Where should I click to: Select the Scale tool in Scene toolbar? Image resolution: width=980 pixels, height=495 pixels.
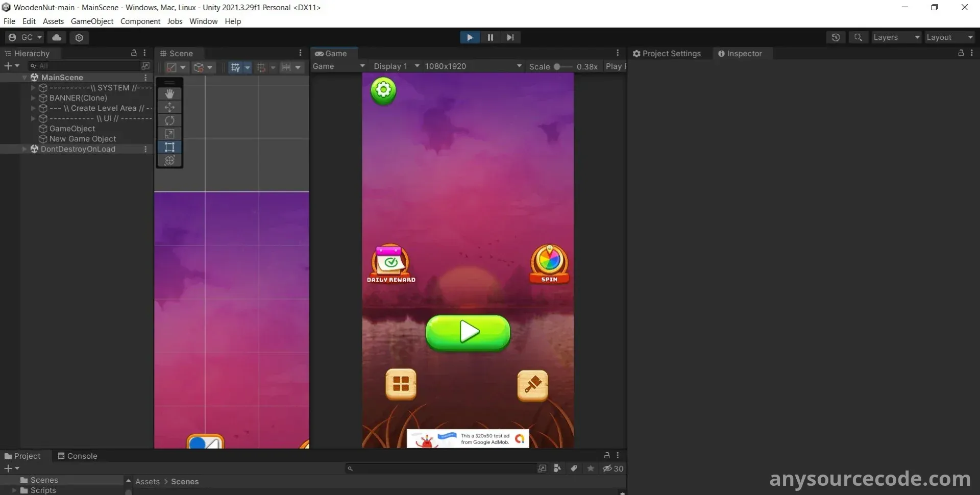[169, 134]
